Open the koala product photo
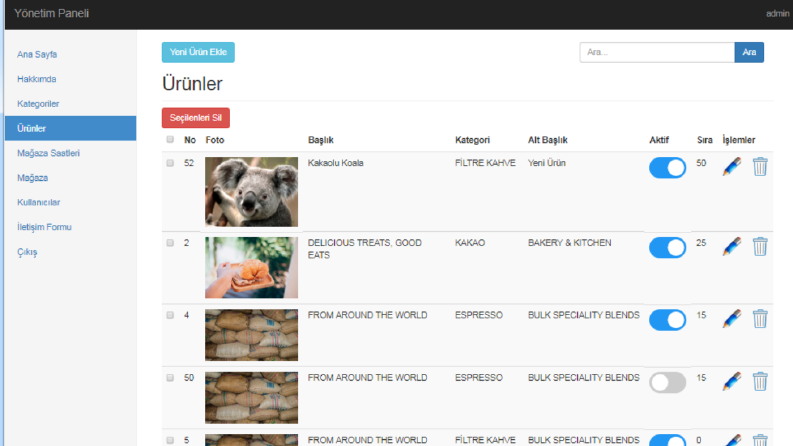This screenshot has height=446, width=793. [x=251, y=192]
